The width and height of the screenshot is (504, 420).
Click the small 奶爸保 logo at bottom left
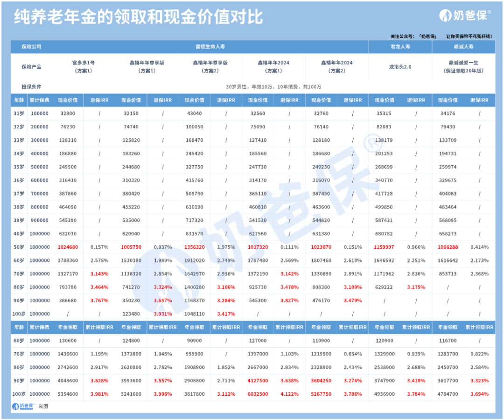23,406
